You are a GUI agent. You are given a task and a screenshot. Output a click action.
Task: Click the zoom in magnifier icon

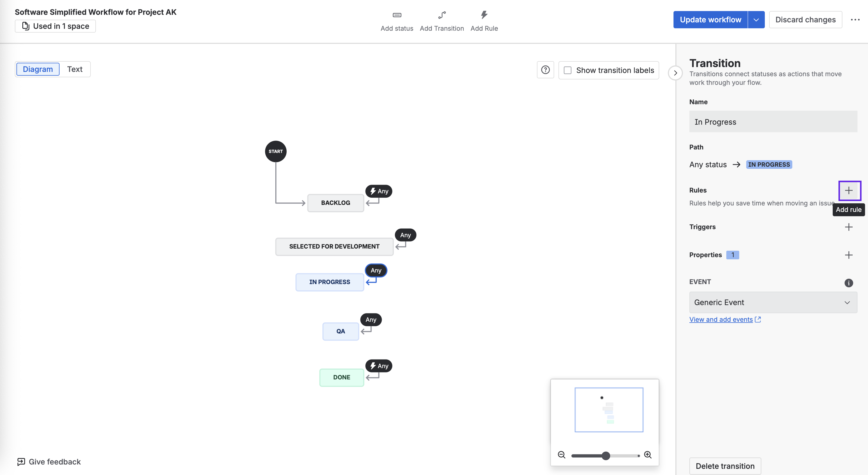[x=648, y=455]
